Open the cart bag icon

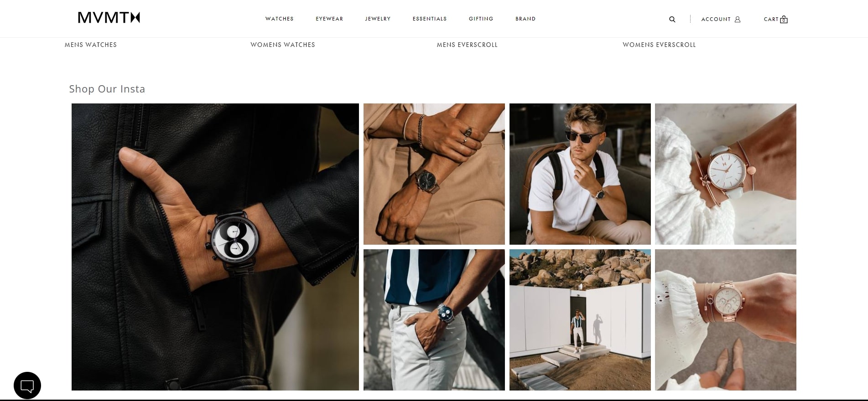pos(784,19)
